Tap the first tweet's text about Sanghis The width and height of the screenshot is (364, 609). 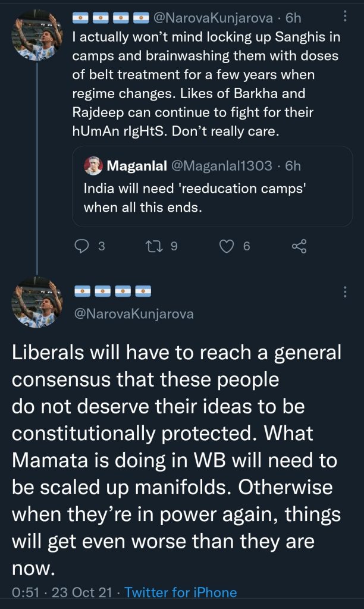point(206,84)
